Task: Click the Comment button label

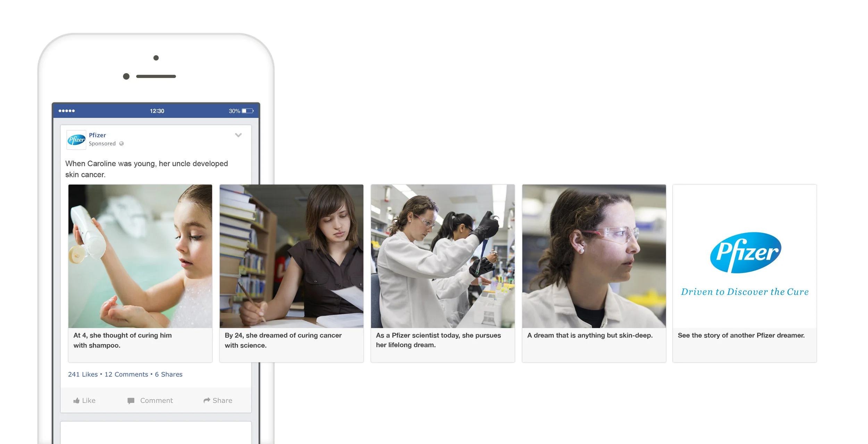Action: [x=157, y=401]
